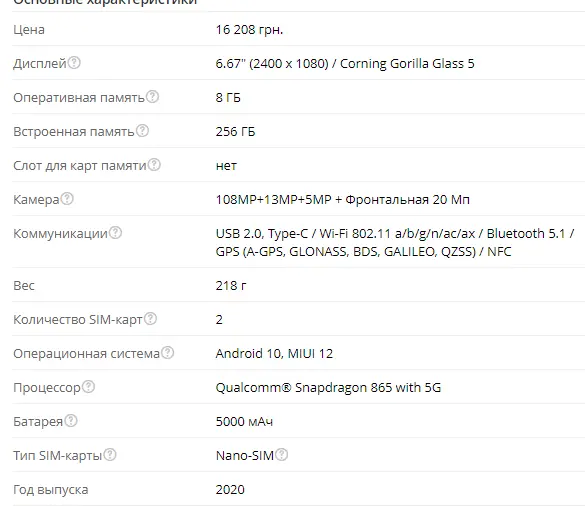585x506 pixels.
Task: Click help icon beside Количество SIM-карт
Action: tap(150, 319)
